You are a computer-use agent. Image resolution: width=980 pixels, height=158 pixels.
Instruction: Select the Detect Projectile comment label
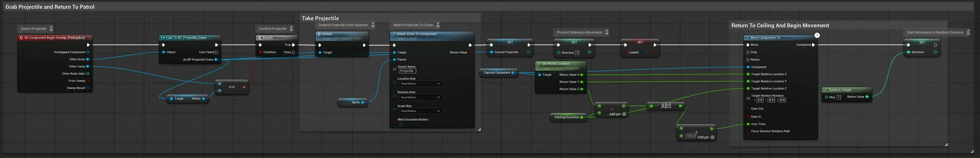pos(33,29)
